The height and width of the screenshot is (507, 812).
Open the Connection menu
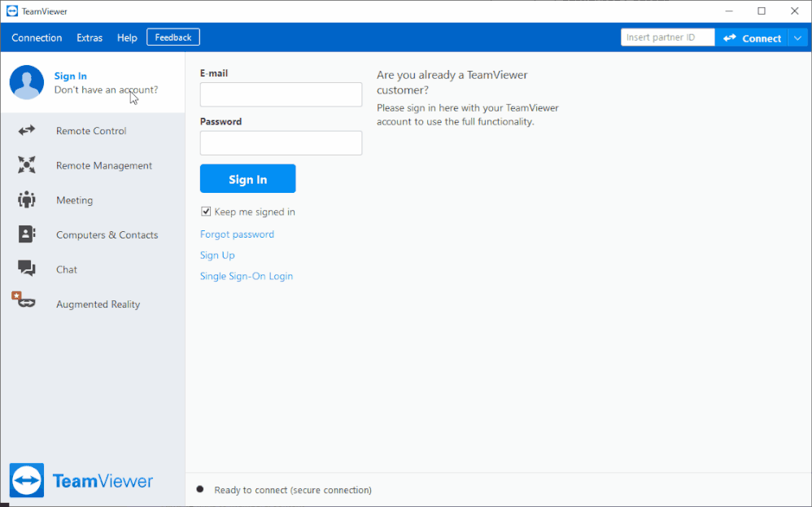pos(37,37)
